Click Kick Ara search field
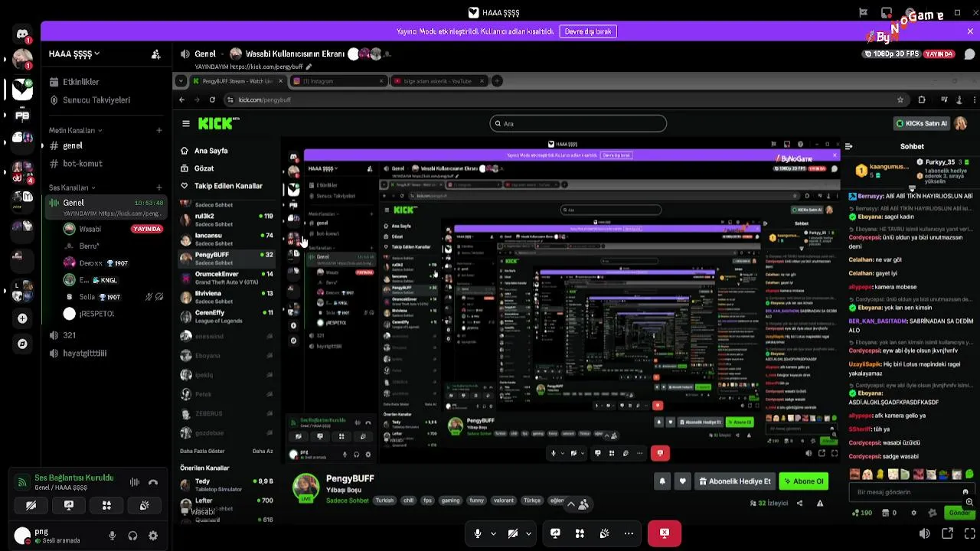This screenshot has height=551, width=980. click(578, 123)
